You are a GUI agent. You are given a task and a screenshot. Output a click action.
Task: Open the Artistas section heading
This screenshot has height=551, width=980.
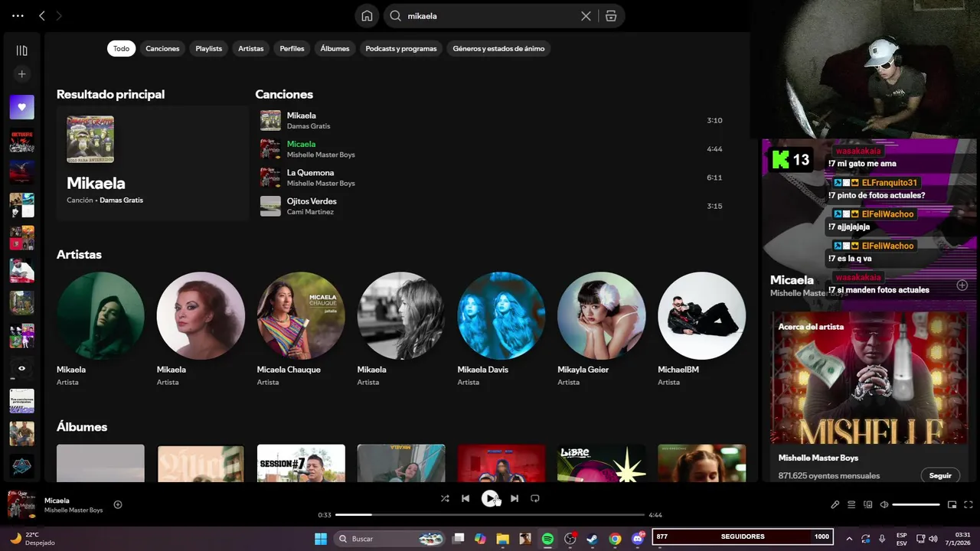click(79, 254)
